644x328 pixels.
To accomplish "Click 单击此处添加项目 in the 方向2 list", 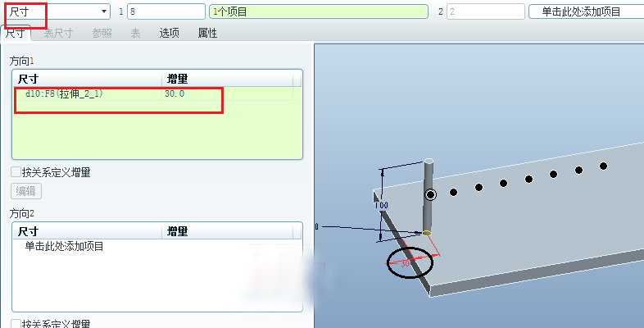I will 64,247.
